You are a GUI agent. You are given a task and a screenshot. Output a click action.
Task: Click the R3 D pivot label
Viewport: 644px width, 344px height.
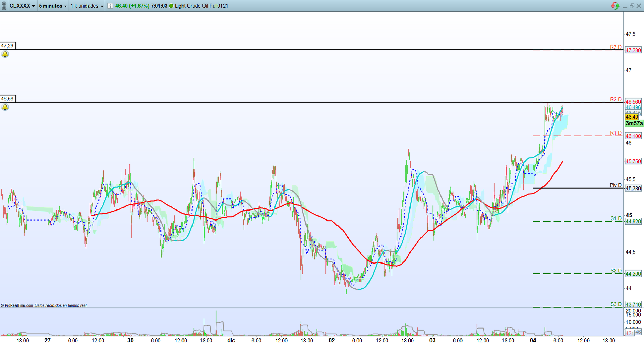[x=616, y=47]
